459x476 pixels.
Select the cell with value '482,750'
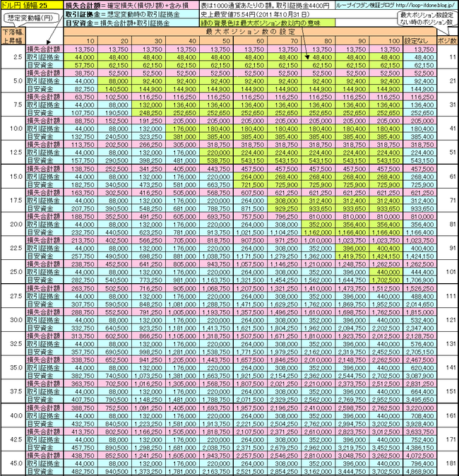click(x=81, y=472)
